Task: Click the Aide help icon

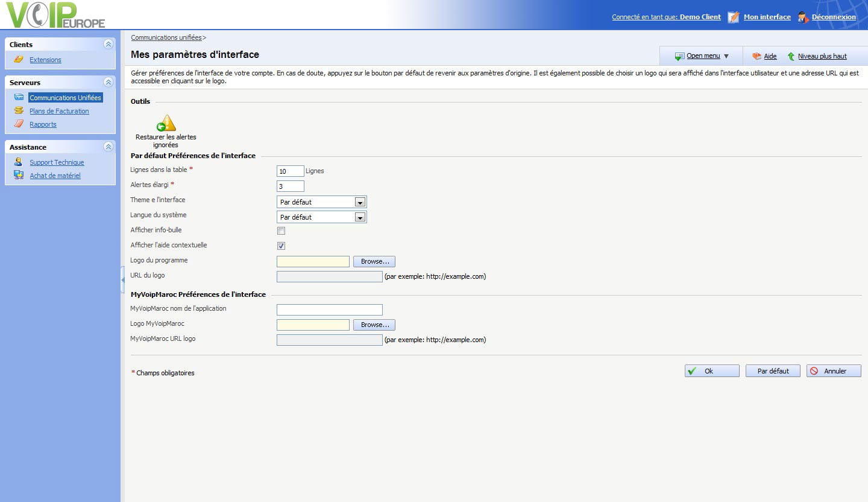Action: point(756,56)
